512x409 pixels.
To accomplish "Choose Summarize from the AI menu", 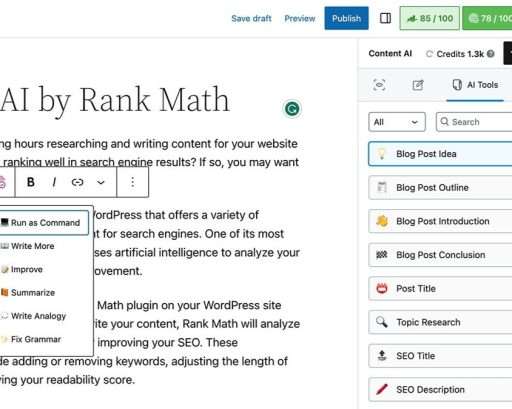I will [33, 293].
